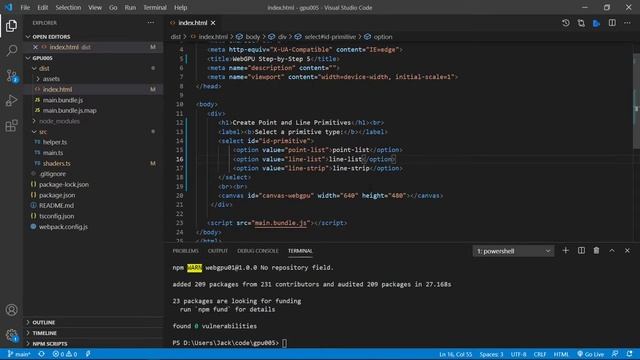
Task: Click the synchronize changes icon in status bar
Action: coord(42,354)
